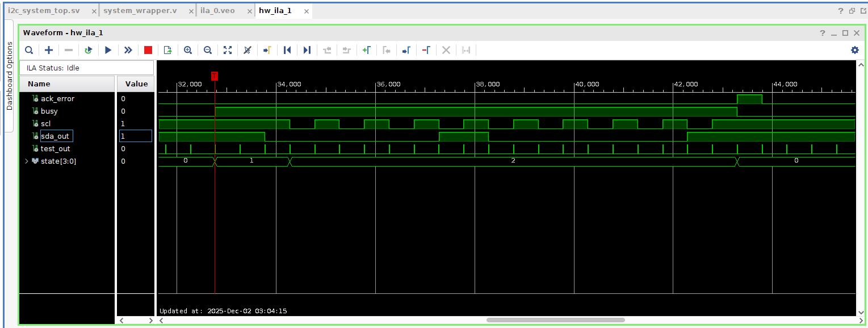Run trigger immediate with double-arrow icon
The height and width of the screenshot is (328, 868).
click(x=128, y=50)
